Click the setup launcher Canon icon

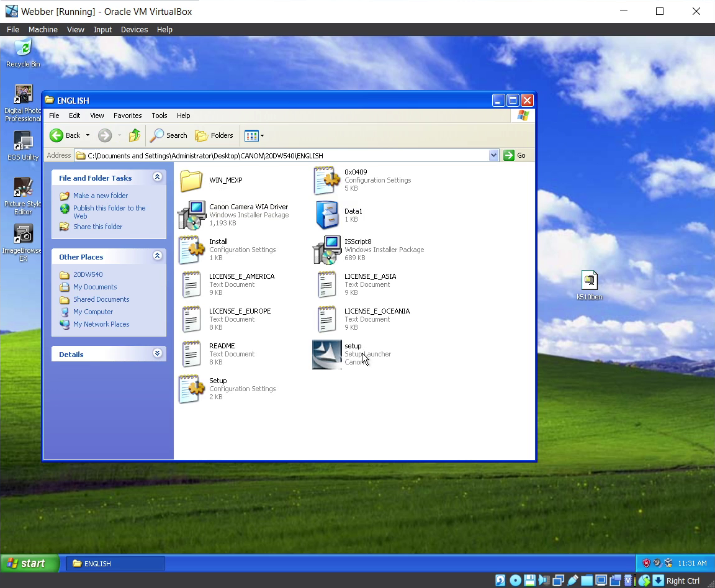pos(326,355)
